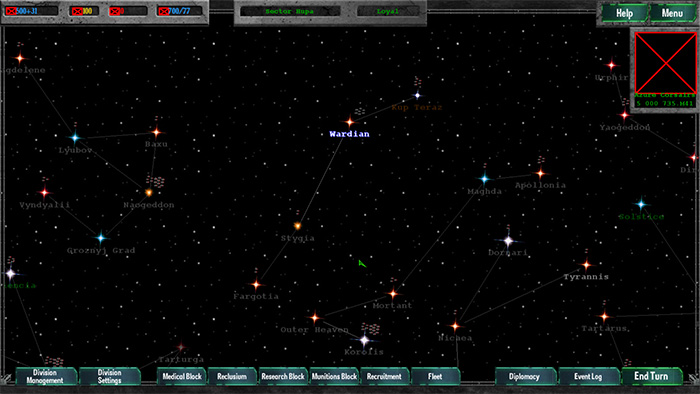Image resolution: width=700 pixels, height=394 pixels.
Task: Choose the Naogeddon star with fleet markers
Action: [x=149, y=193]
